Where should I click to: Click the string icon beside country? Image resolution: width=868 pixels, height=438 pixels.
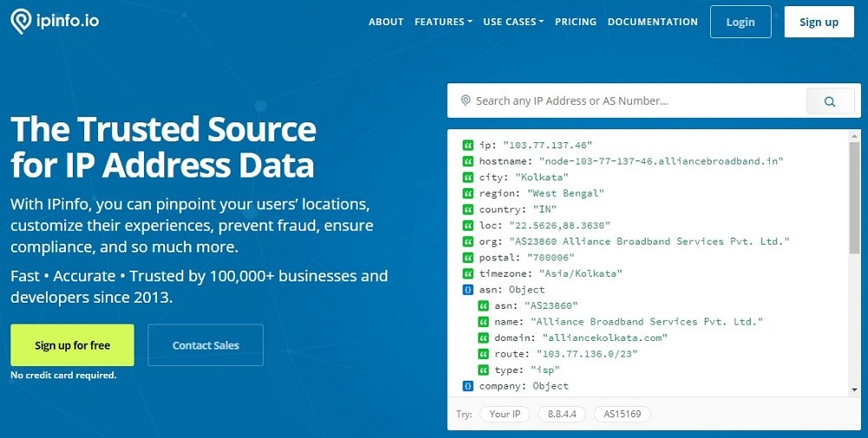[x=469, y=210]
